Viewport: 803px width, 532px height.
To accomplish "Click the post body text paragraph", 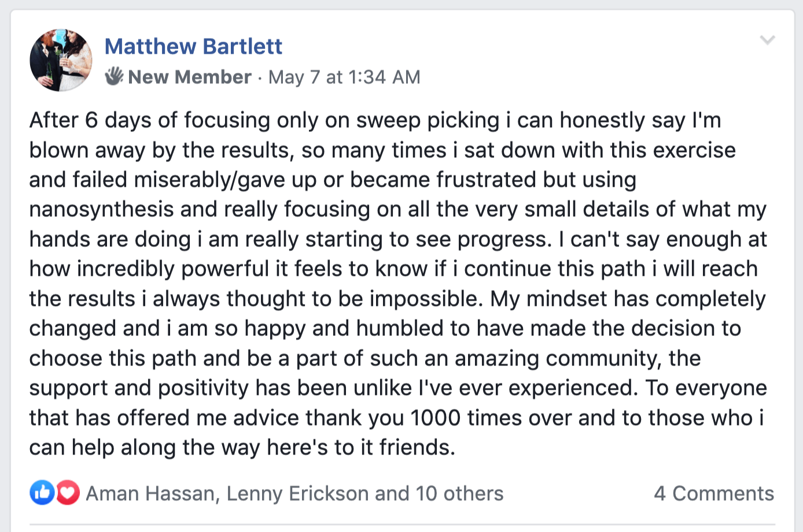I will 398,283.
